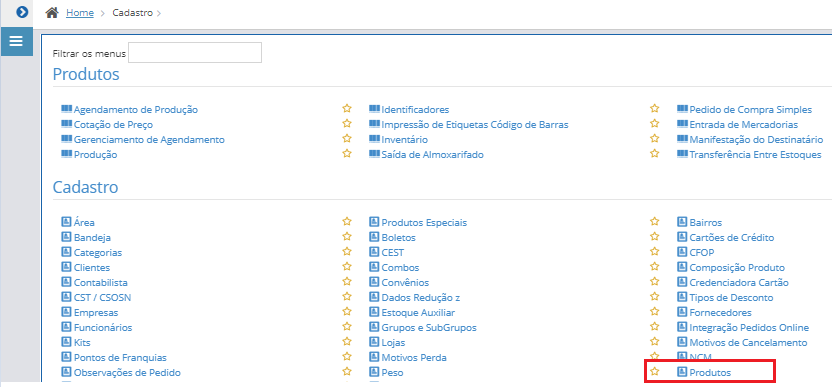Open Integração Pedidos Online
832x387 pixels.
pyautogui.click(x=749, y=328)
